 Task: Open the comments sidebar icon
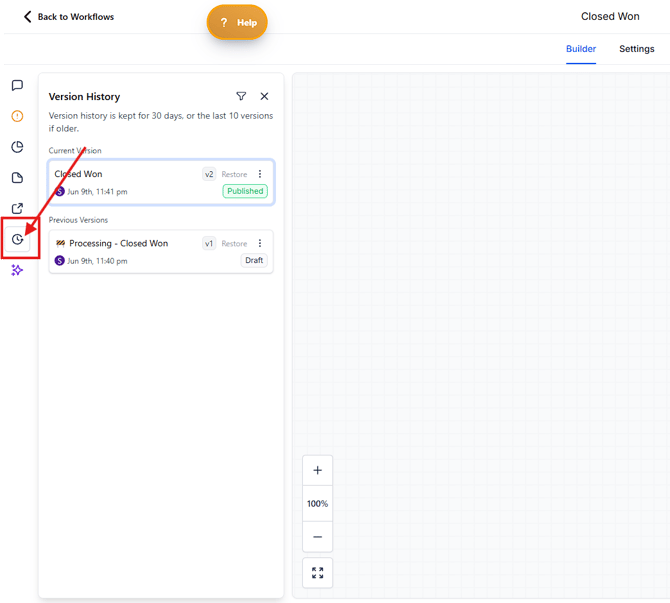click(x=17, y=85)
